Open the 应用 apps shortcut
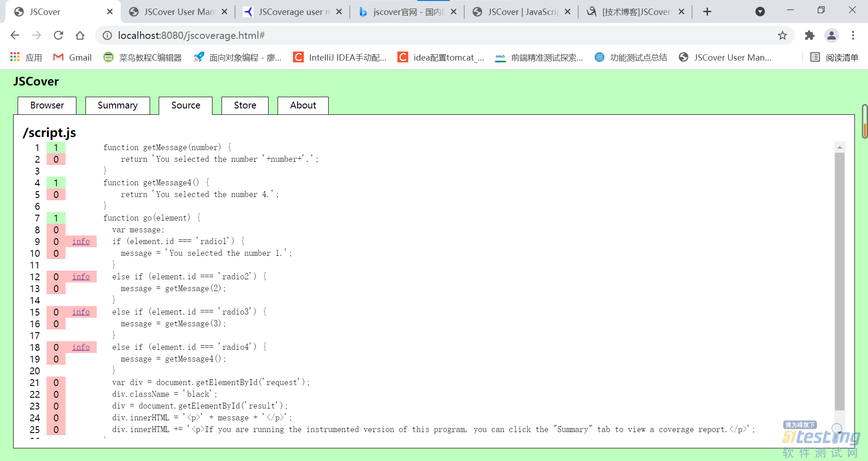Viewport: 868px width, 461px height. click(26, 57)
